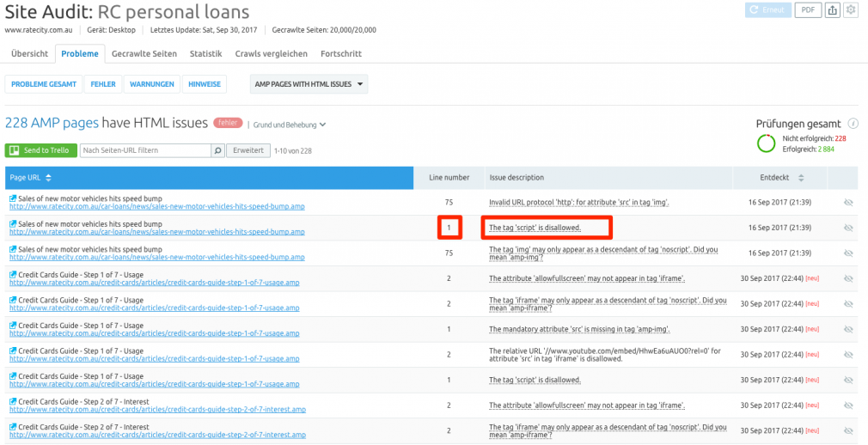Open the Gecrawlte Seiten tab
Screen dimensions: 868x445
tap(144, 53)
